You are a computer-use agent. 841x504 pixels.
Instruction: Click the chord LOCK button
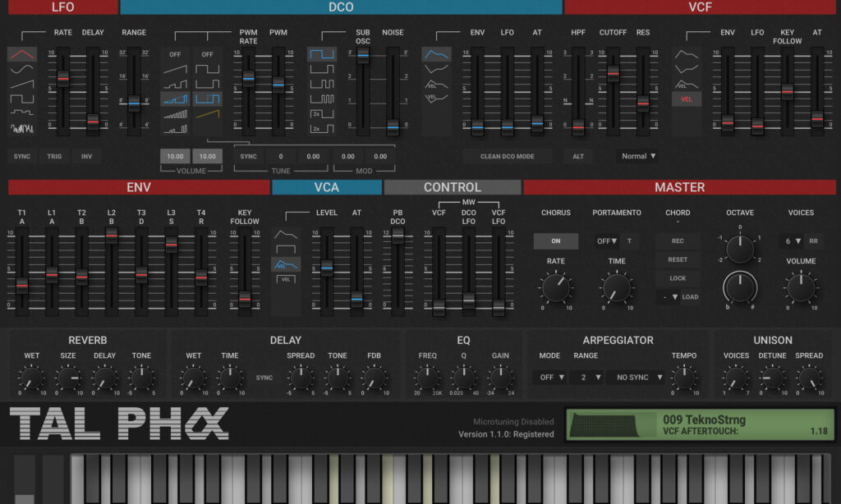pyautogui.click(x=678, y=278)
